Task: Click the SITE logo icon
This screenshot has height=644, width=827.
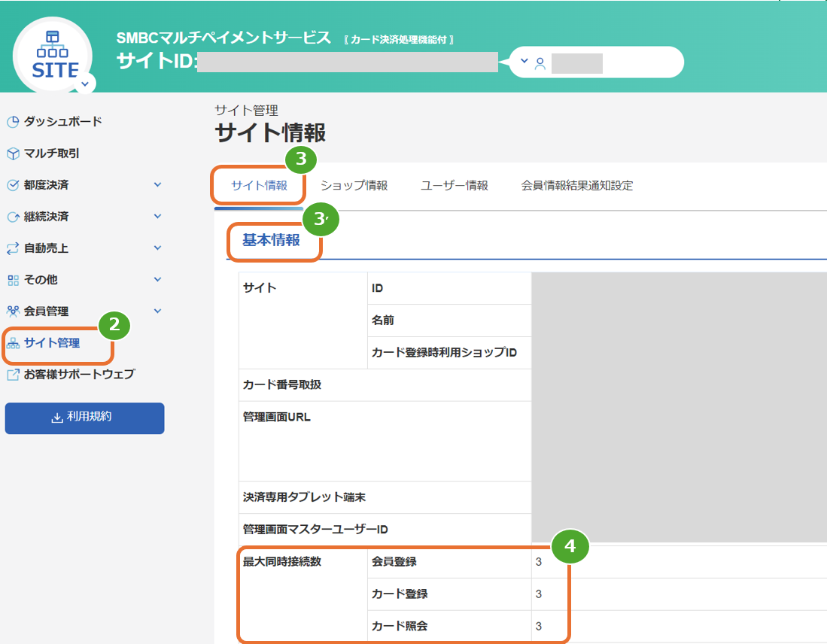Action: (x=53, y=55)
